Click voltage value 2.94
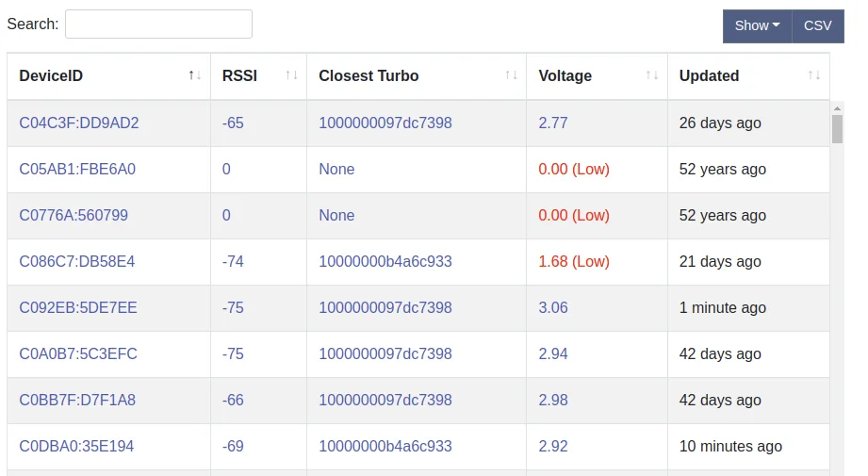 pos(553,353)
